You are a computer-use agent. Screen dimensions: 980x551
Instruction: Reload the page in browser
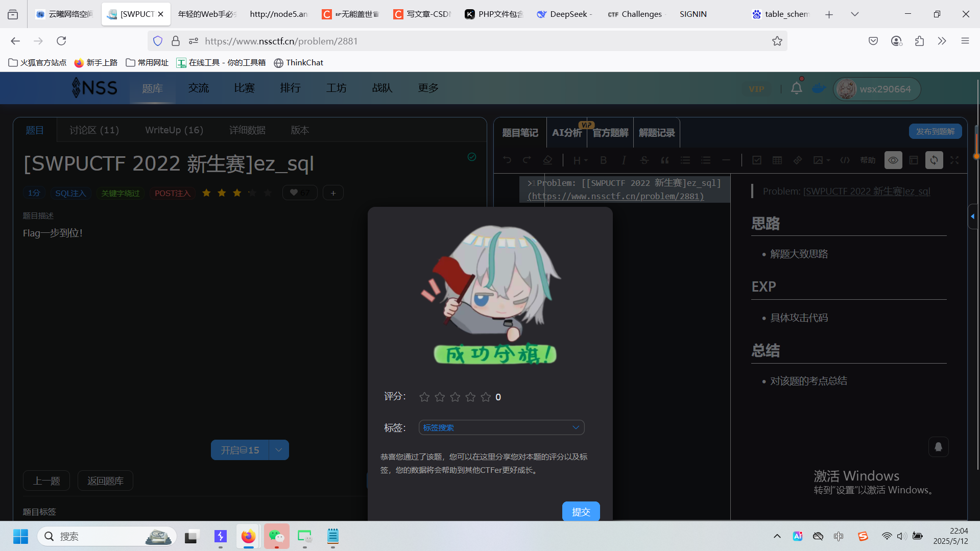tap(61, 41)
